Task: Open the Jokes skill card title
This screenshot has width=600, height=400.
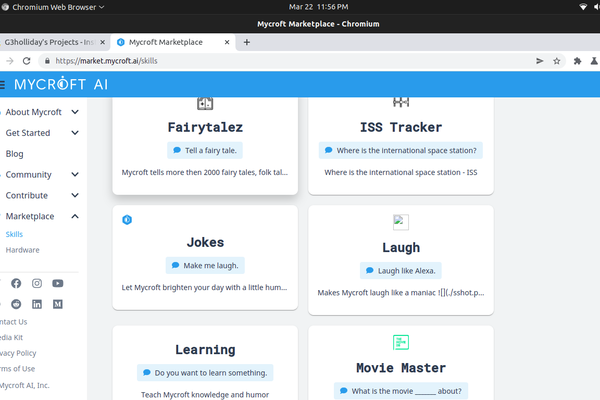Action: (205, 242)
